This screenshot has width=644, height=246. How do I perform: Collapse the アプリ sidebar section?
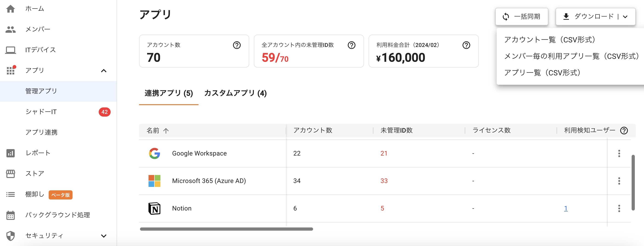click(104, 71)
